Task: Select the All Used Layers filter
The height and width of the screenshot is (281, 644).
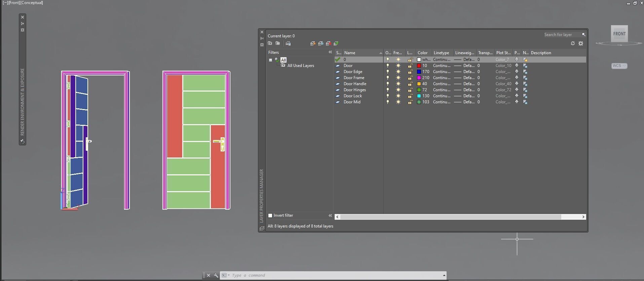Action: coord(301,66)
